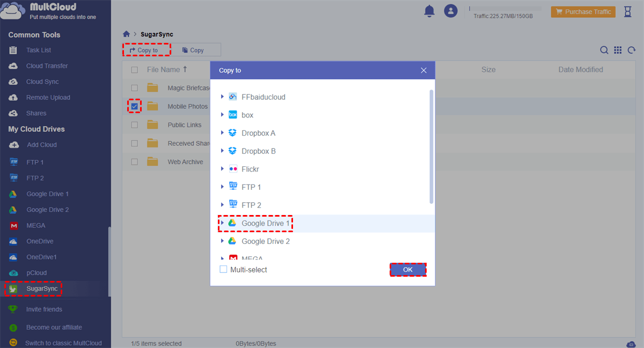Switch to classic MultCloud link

pos(63,343)
